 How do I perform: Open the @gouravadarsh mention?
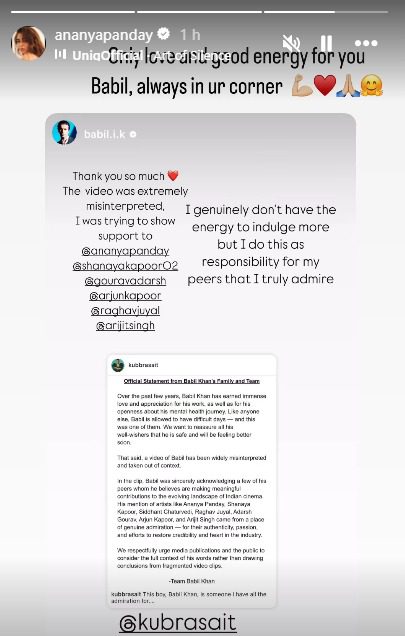click(x=125, y=281)
